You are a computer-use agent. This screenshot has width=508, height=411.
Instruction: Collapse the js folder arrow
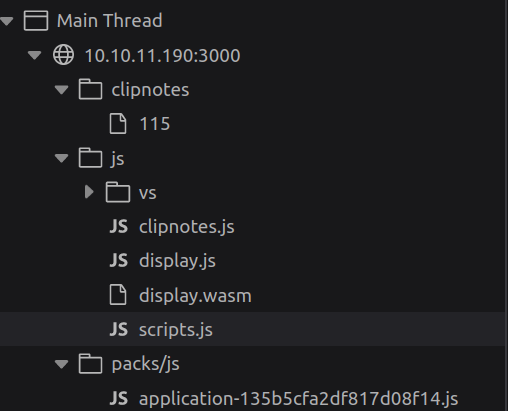(61, 158)
